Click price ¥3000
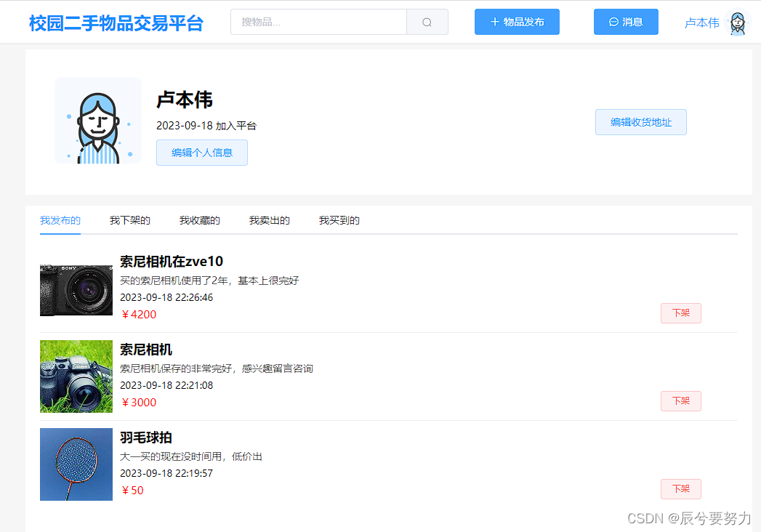 pyautogui.click(x=139, y=403)
